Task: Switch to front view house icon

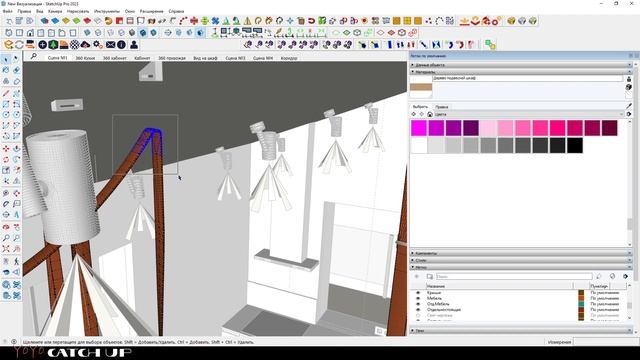Action: (30, 33)
